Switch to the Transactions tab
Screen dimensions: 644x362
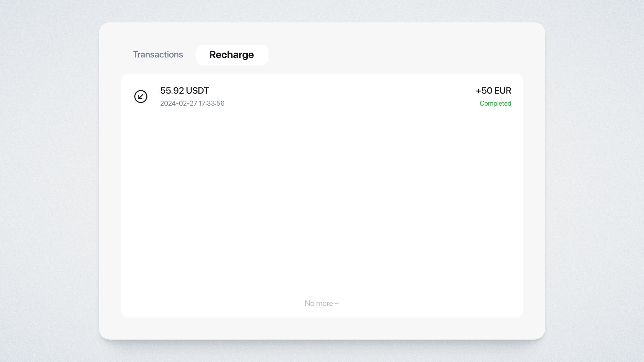tap(158, 55)
